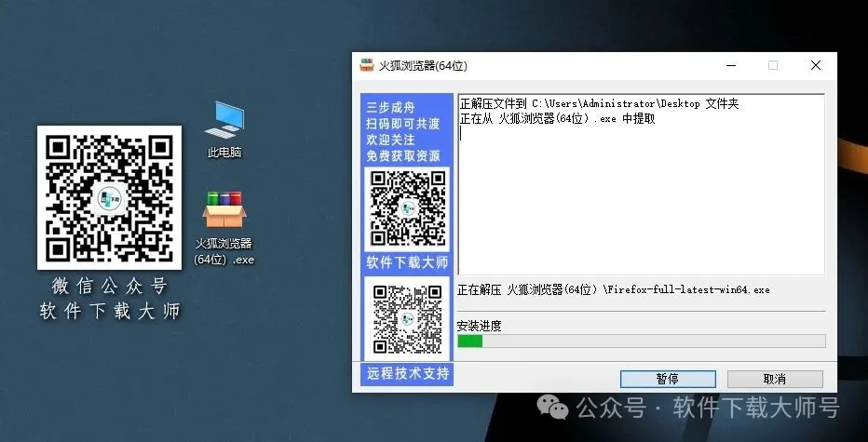Click the 三步成舟 text line
The width and height of the screenshot is (868, 442).
click(390, 107)
